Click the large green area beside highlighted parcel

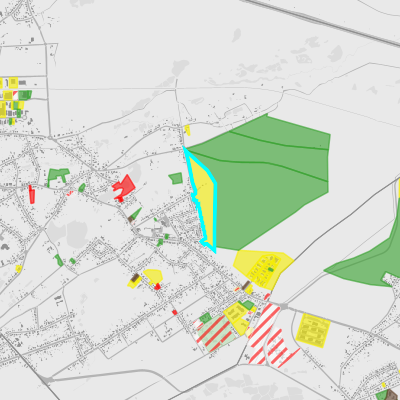[x=263, y=180]
